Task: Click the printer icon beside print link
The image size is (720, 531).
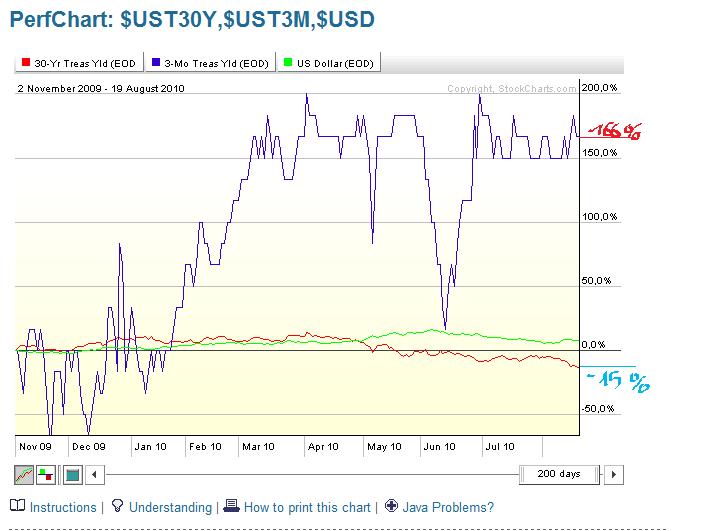Action: 231,507
